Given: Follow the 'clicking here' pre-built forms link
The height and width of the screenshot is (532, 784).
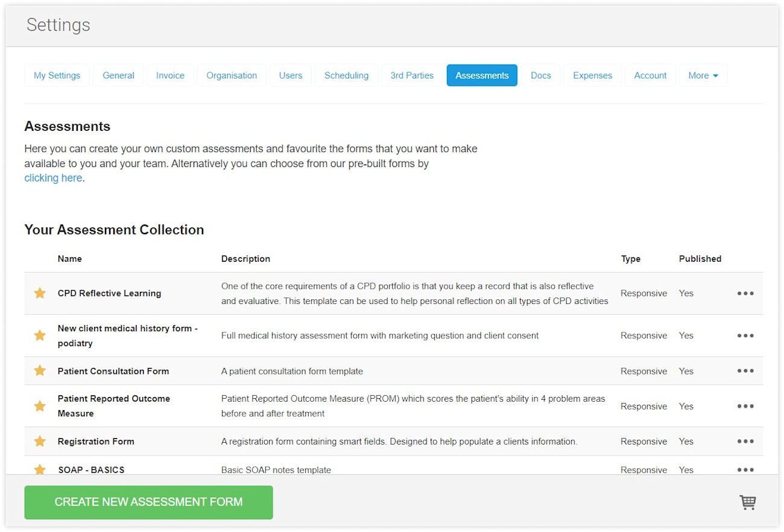Looking at the screenshot, I should [x=53, y=178].
